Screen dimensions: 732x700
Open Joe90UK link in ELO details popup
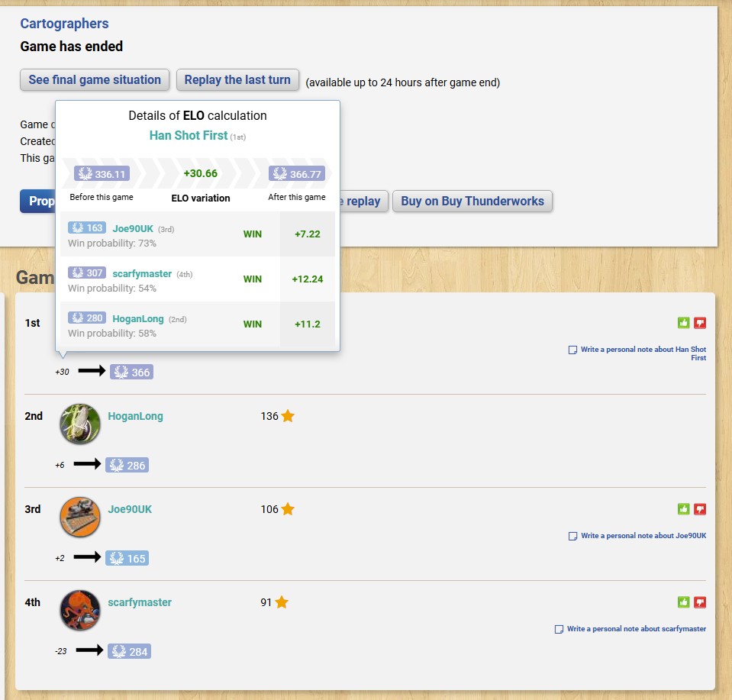pyautogui.click(x=133, y=228)
